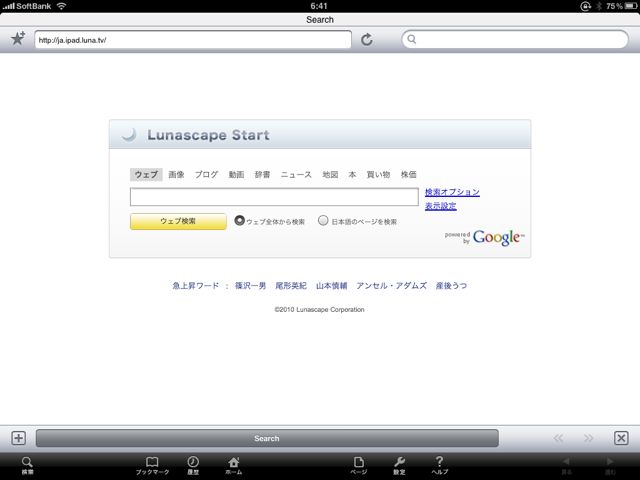Reload the page with the refresh icon

click(x=367, y=40)
